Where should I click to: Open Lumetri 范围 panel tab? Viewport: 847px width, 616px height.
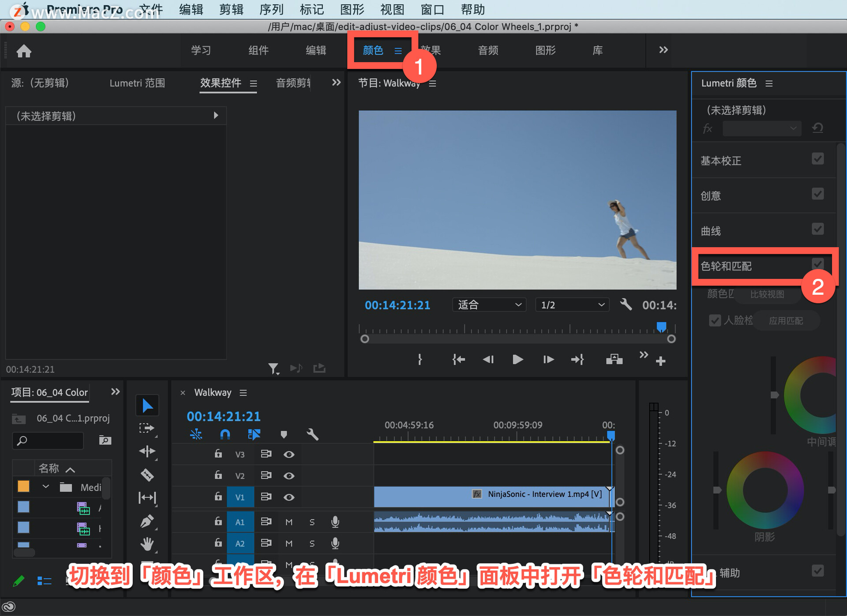point(137,83)
